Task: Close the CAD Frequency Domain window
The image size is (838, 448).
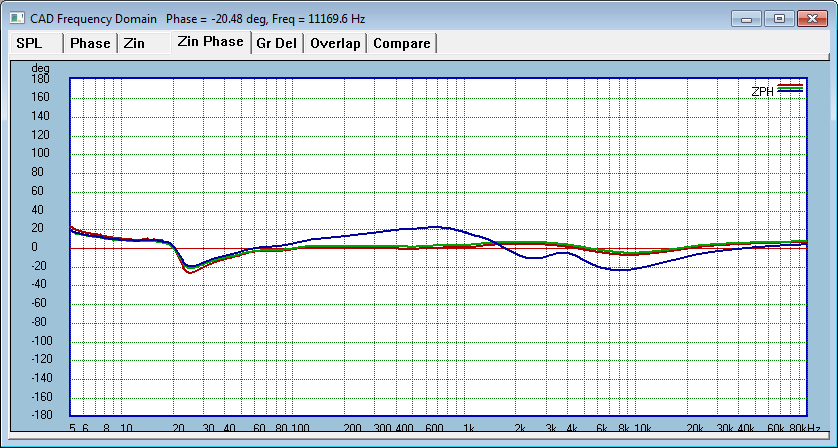Action: [812, 19]
